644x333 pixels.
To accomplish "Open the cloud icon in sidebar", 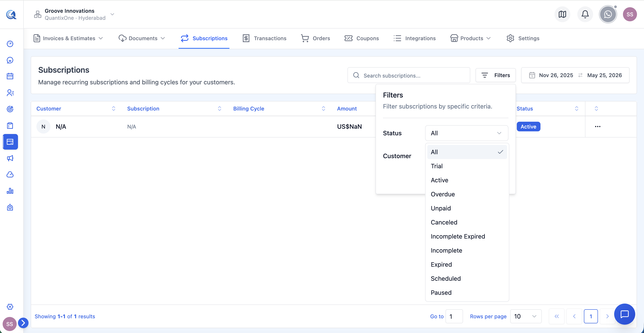I will click(x=10, y=174).
